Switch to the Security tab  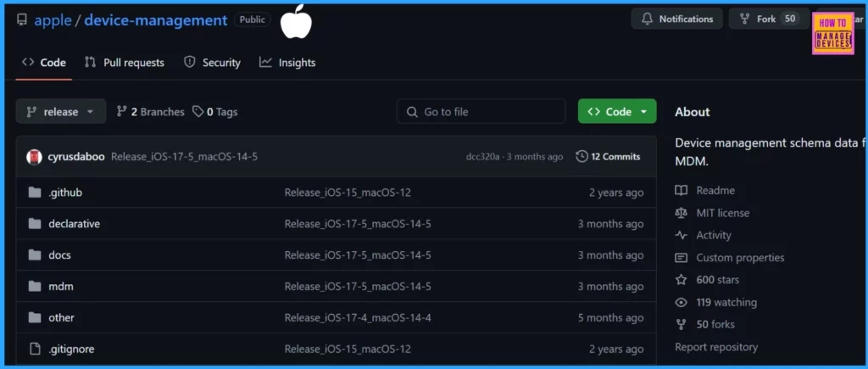click(212, 63)
